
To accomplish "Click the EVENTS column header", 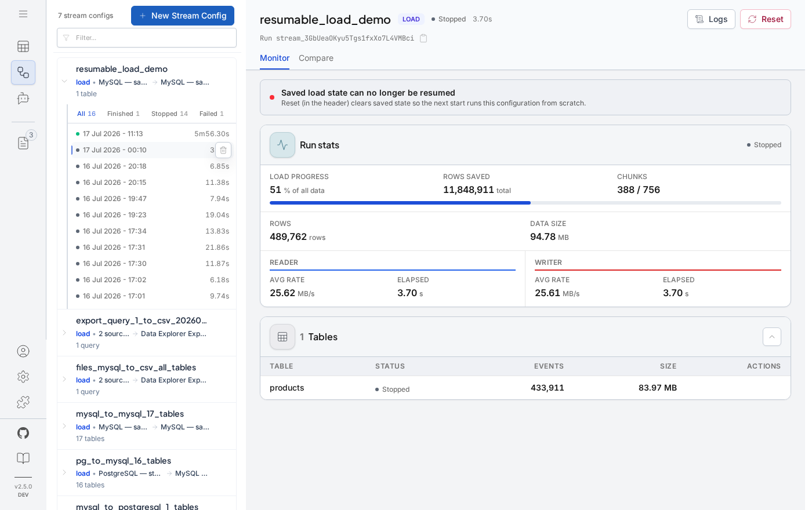I will (549, 366).
